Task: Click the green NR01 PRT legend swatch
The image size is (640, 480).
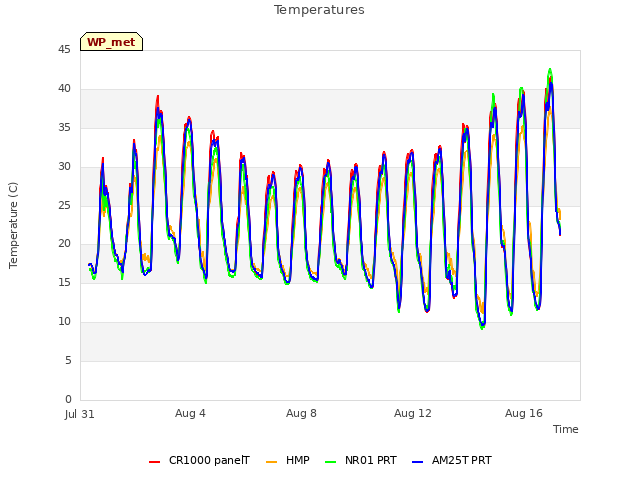Action: 331,462
